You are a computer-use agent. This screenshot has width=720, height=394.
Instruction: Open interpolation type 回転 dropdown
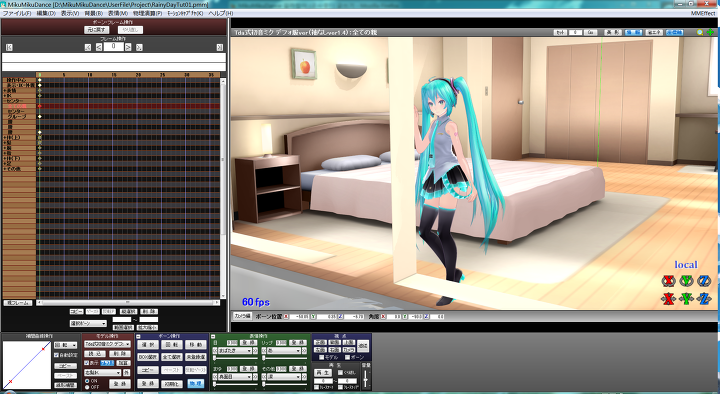(66, 345)
